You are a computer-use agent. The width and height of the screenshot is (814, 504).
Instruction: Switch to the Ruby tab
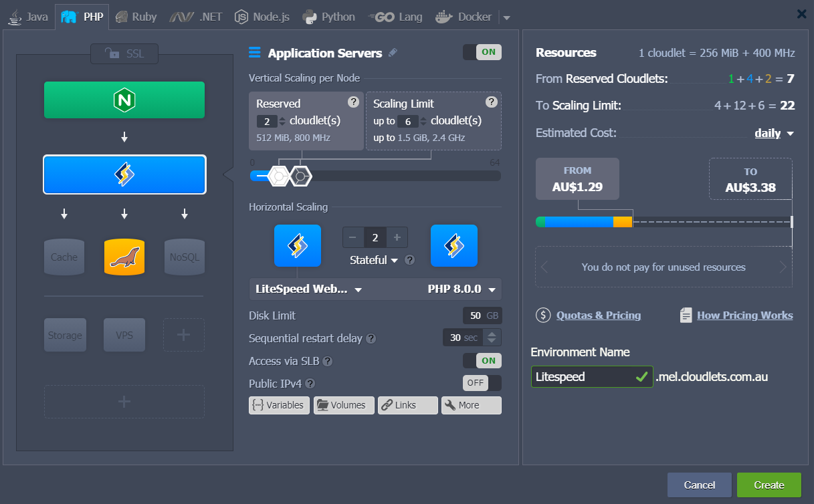136,17
